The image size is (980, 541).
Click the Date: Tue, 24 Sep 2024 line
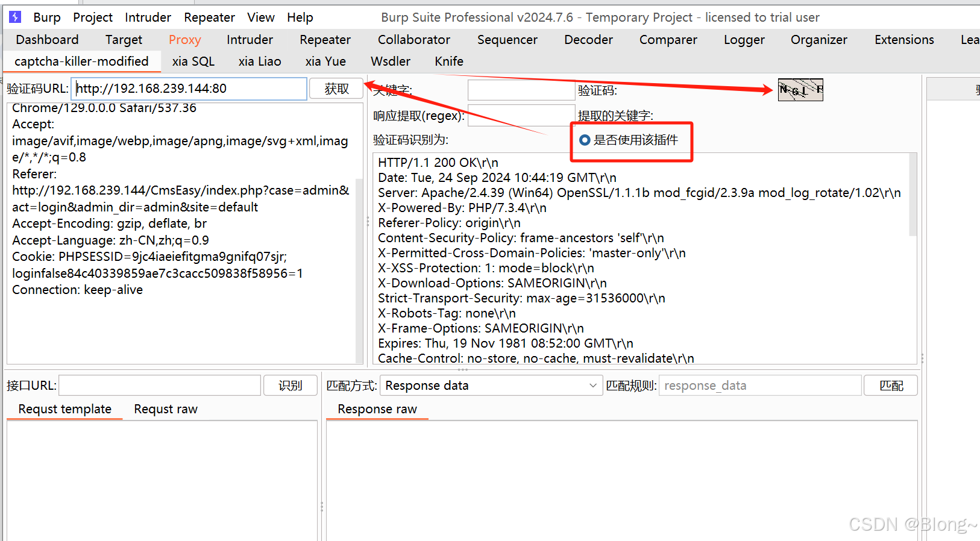point(497,178)
